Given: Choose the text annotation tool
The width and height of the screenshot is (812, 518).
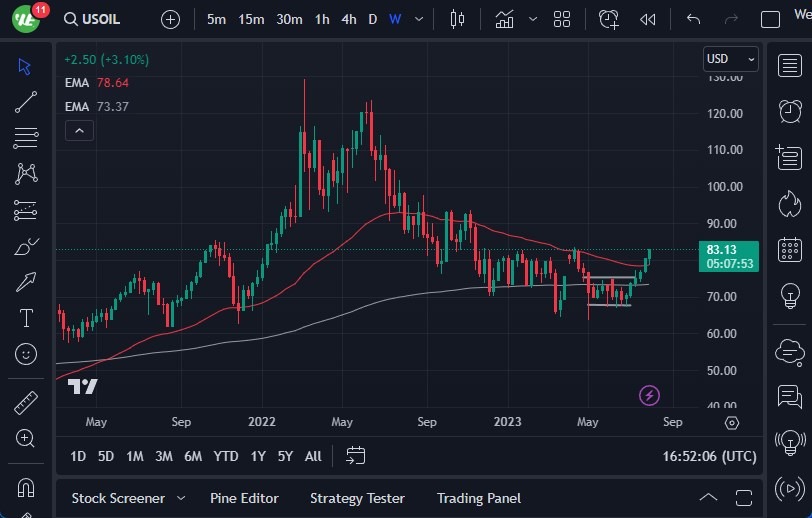Looking at the screenshot, I should [26, 318].
